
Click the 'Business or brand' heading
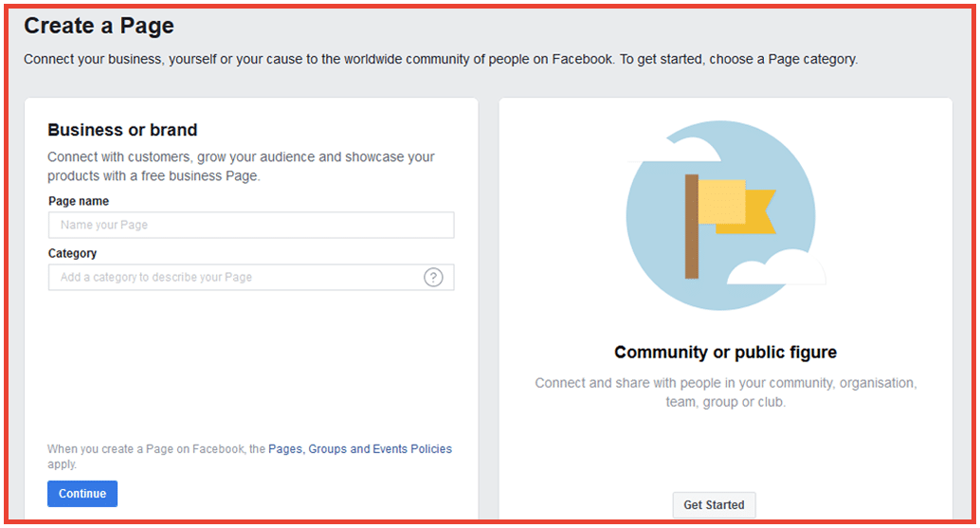point(122,131)
